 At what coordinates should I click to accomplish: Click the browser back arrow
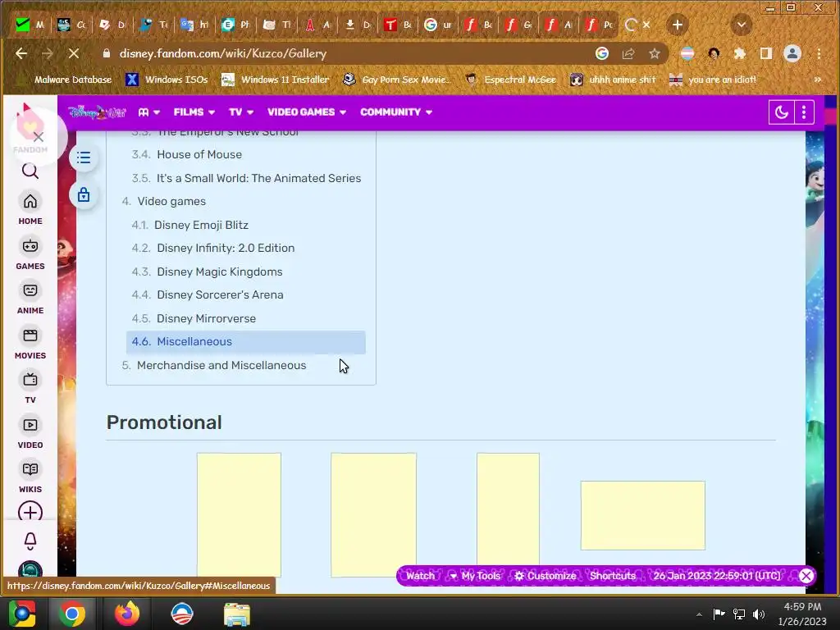tap(21, 53)
